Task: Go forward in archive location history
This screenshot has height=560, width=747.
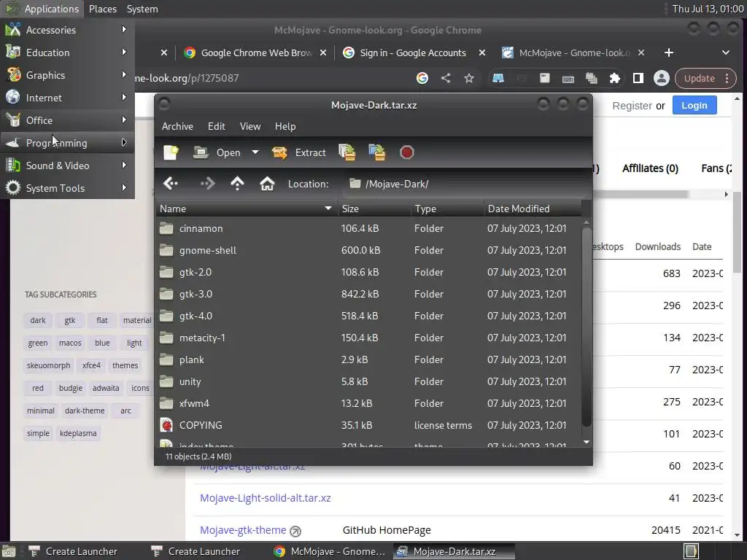Action: [x=208, y=183]
